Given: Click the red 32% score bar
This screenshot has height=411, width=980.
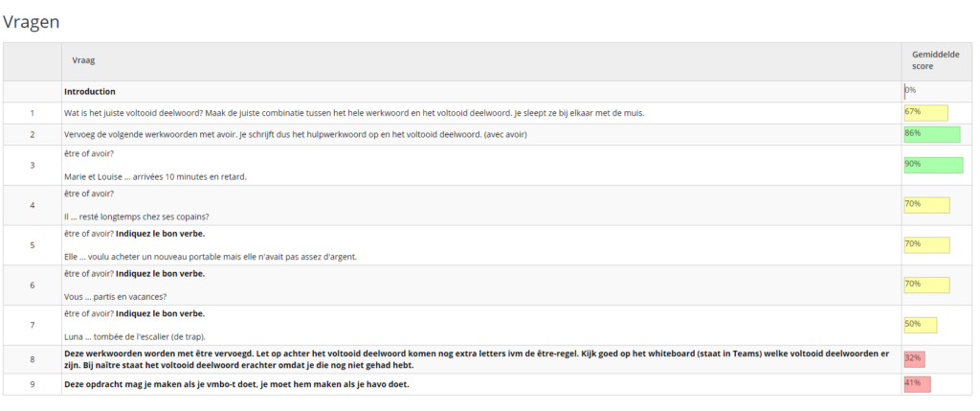Looking at the screenshot, I should point(914,359).
